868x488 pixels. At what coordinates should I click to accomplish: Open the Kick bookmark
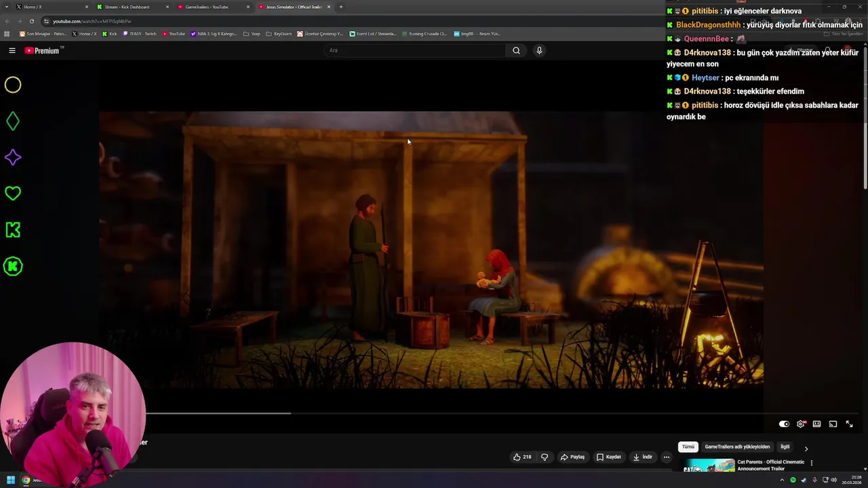109,33
